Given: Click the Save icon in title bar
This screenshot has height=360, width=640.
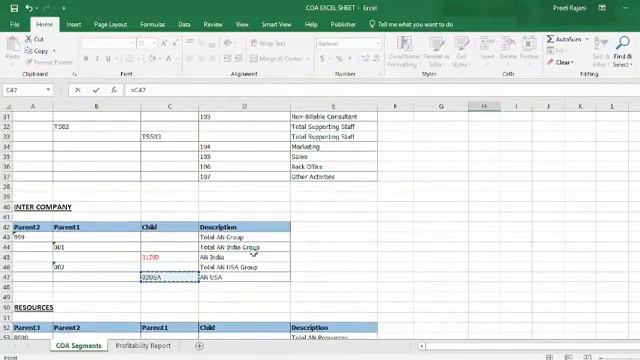Looking at the screenshot, I should coord(14,8).
